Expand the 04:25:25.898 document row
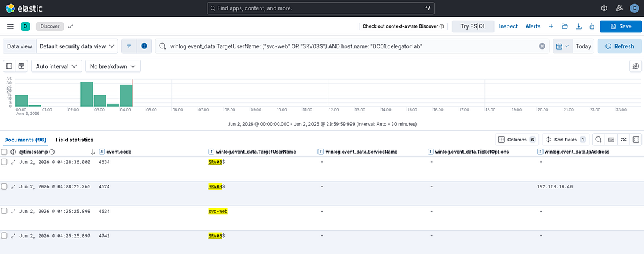 point(13,212)
